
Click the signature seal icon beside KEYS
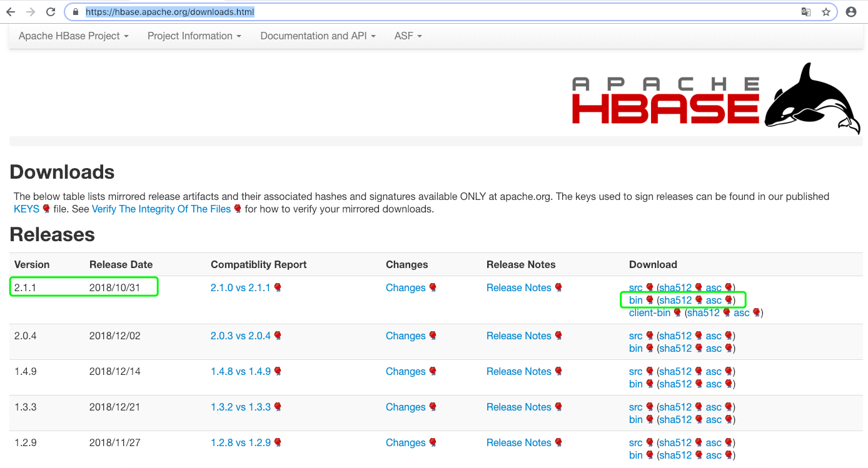tap(46, 209)
